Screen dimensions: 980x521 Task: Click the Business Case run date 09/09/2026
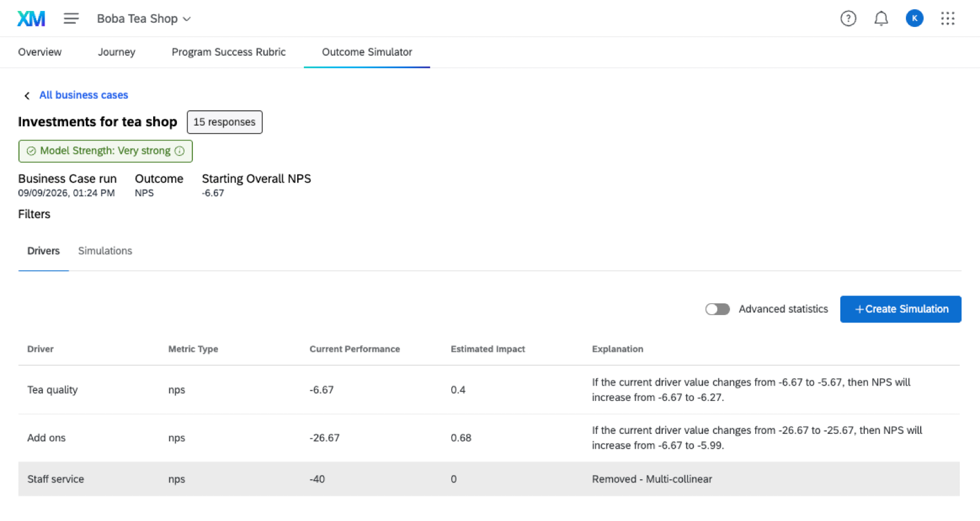click(66, 193)
